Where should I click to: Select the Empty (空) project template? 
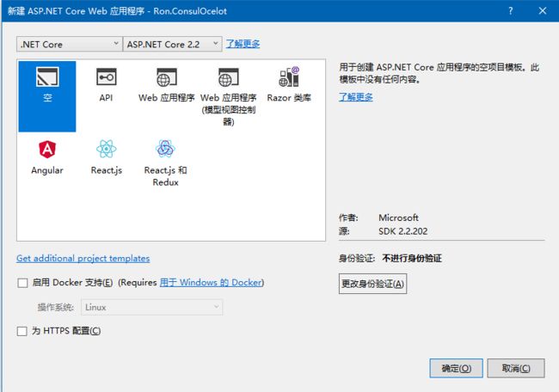(x=47, y=96)
